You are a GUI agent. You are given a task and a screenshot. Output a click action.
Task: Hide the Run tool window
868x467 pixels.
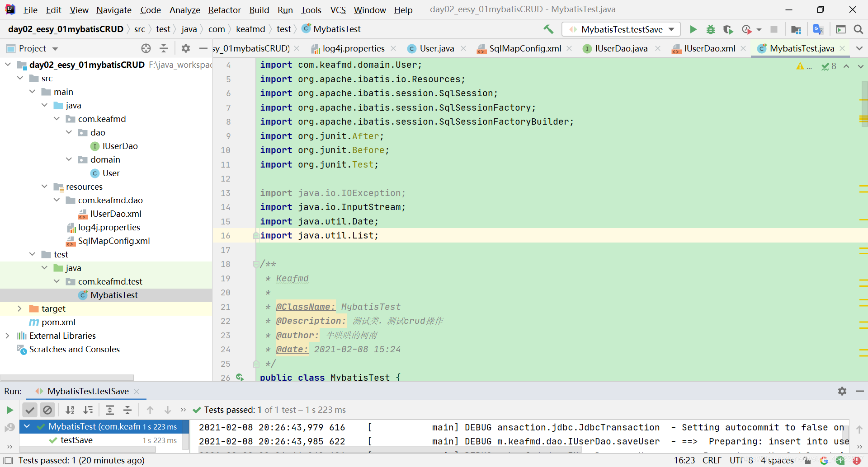click(x=860, y=391)
